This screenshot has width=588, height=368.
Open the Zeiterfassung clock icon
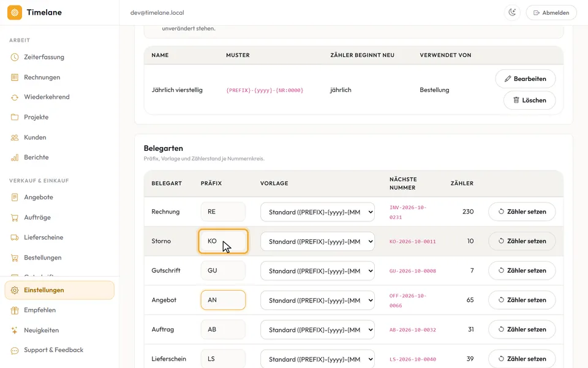pos(15,57)
